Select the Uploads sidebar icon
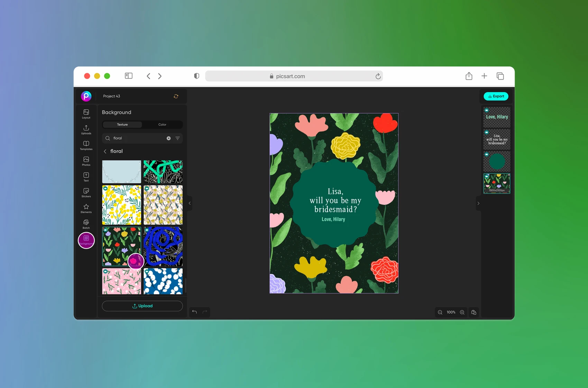Image resolution: width=588 pixels, height=388 pixels. point(85,129)
